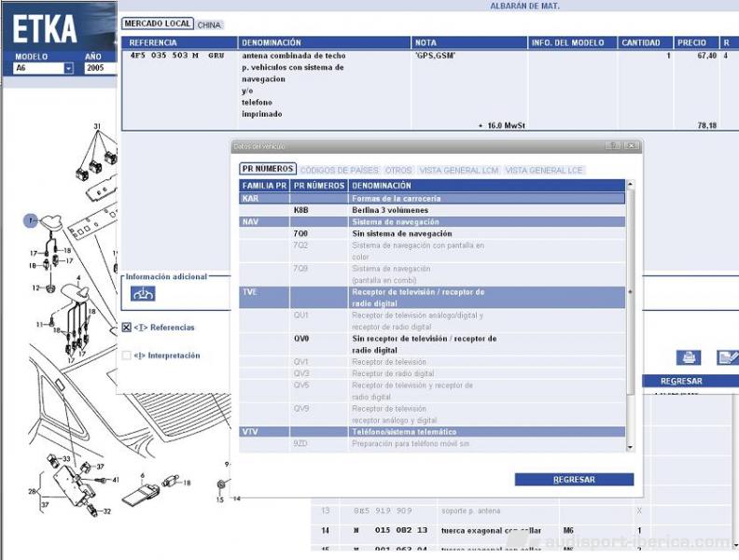Select the QV9 receptor análogo y digital row
Viewport: 739px width, 560px height.
tap(432, 414)
